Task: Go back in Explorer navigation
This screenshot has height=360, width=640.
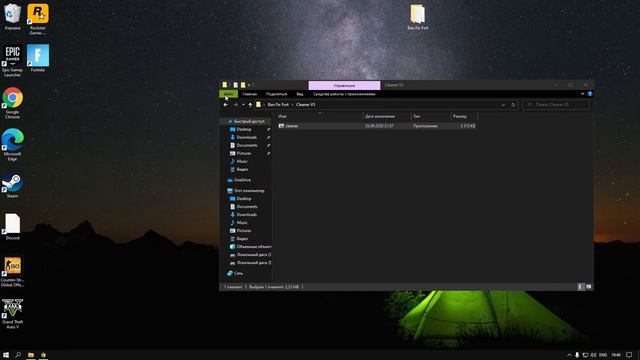Action: pos(226,105)
